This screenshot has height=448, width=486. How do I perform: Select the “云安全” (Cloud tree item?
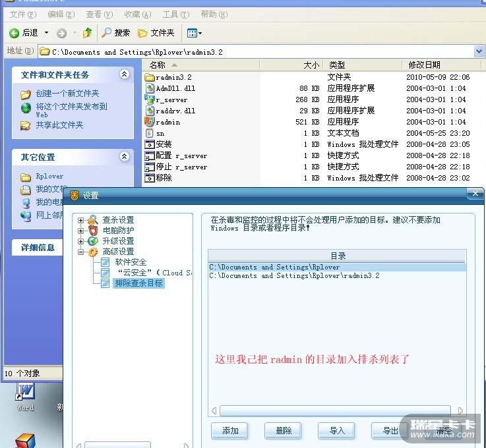154,273
